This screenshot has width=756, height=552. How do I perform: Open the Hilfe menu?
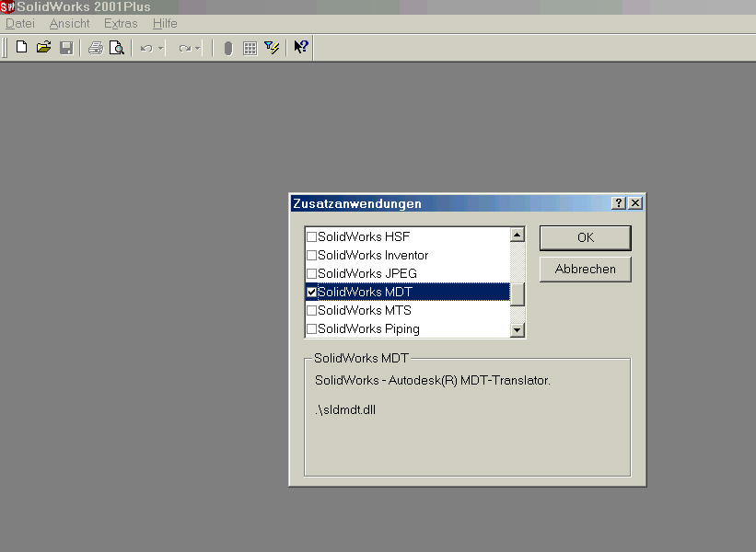[165, 24]
